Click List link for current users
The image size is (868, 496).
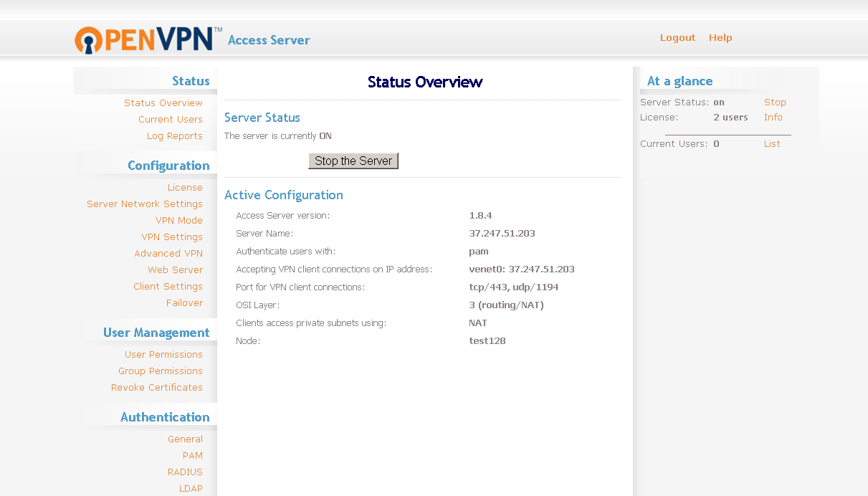click(772, 144)
